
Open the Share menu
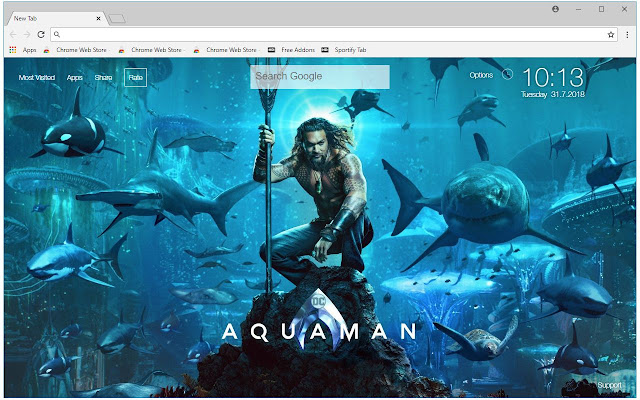pyautogui.click(x=103, y=78)
